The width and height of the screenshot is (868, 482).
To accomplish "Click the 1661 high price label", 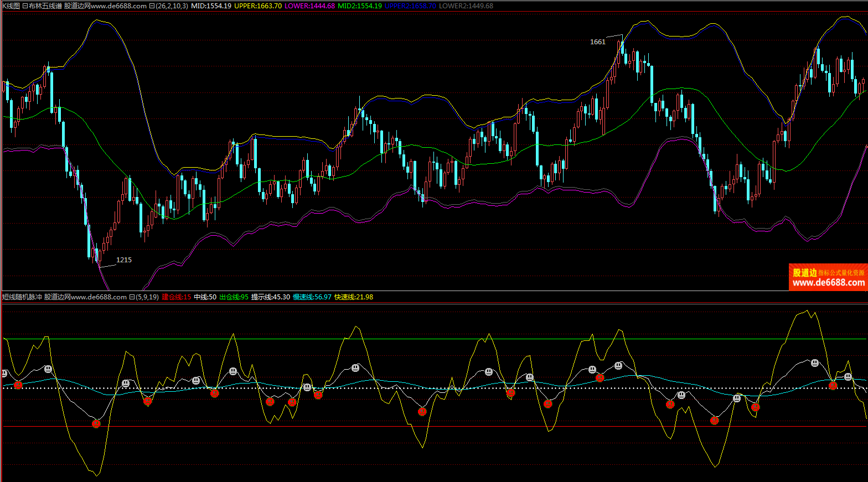I will pyautogui.click(x=597, y=42).
